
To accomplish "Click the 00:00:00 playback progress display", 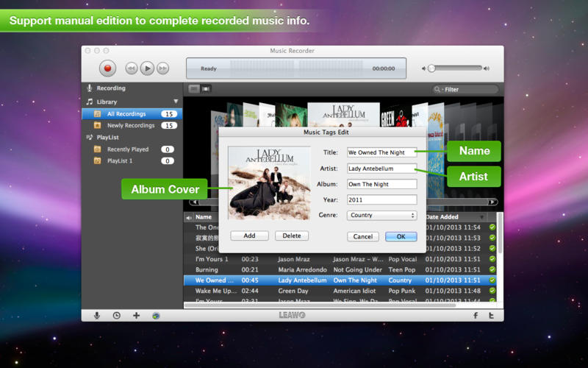I will pyautogui.click(x=383, y=68).
